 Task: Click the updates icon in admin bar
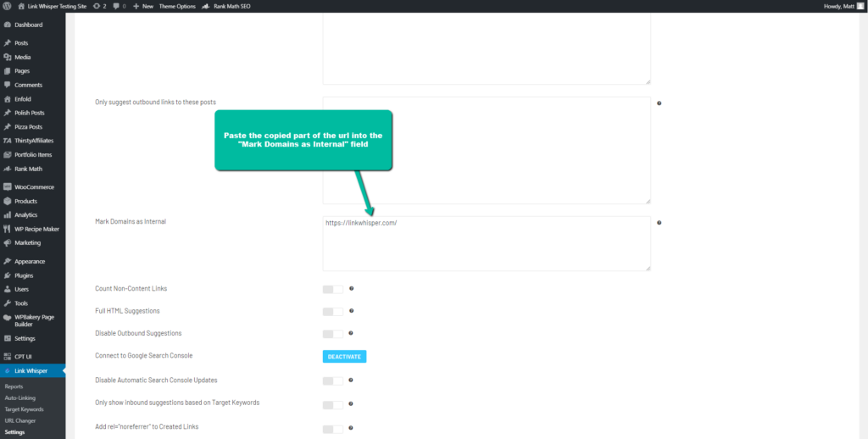[99, 6]
